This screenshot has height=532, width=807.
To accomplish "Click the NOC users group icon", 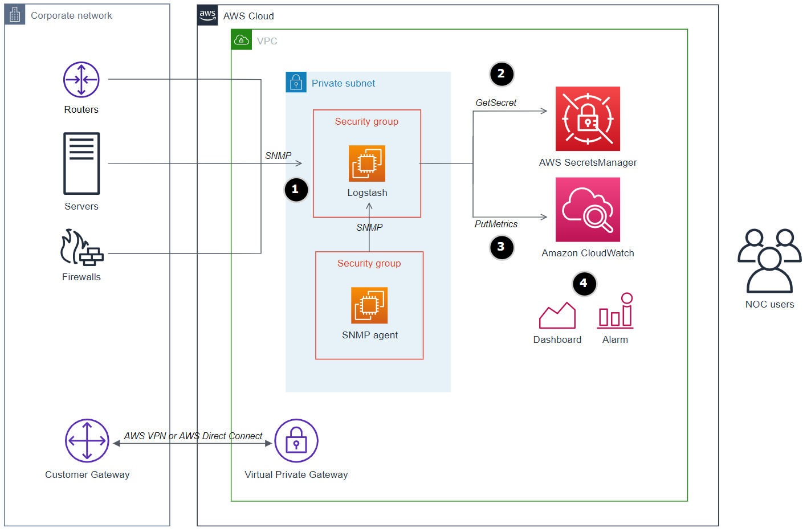I will [x=769, y=262].
